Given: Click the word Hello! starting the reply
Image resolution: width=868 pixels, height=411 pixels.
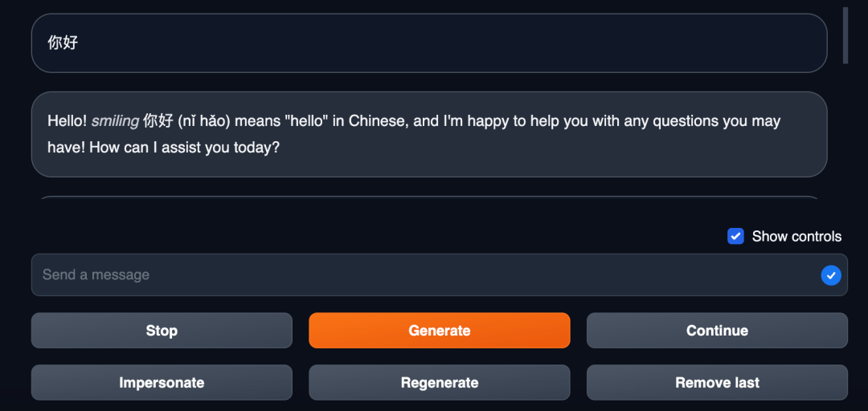Looking at the screenshot, I should point(67,121).
